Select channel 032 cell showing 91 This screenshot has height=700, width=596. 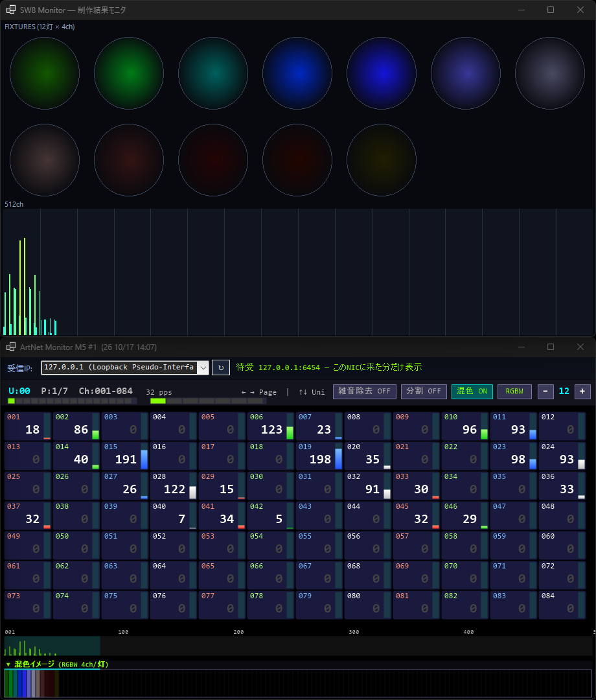(368, 485)
